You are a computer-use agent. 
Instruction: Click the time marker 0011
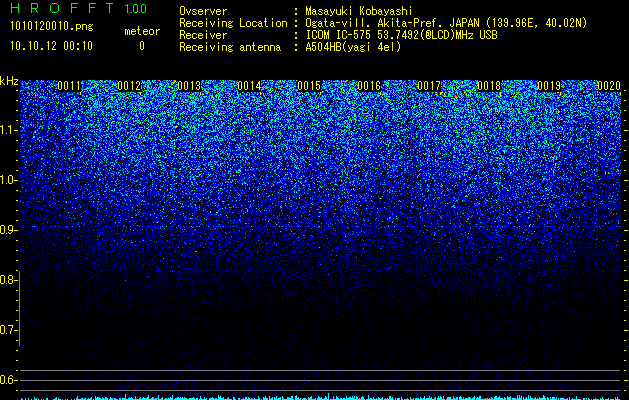click(x=69, y=86)
